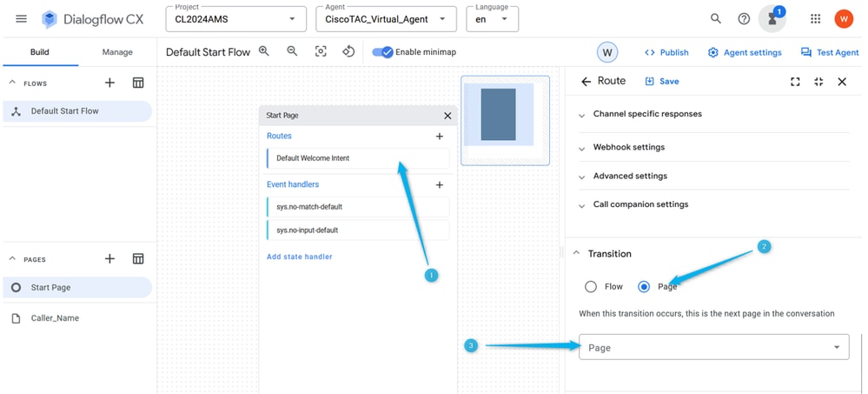Go back from the Route panel

(586, 82)
